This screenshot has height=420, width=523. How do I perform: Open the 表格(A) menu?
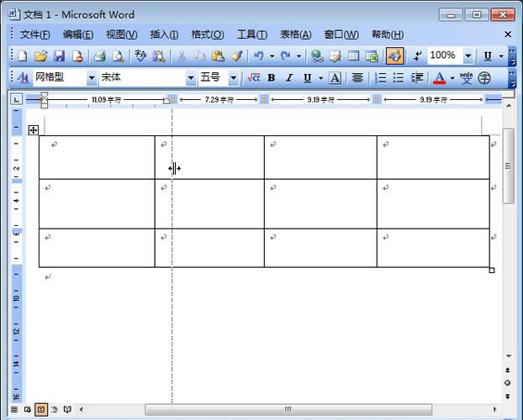[x=295, y=34]
